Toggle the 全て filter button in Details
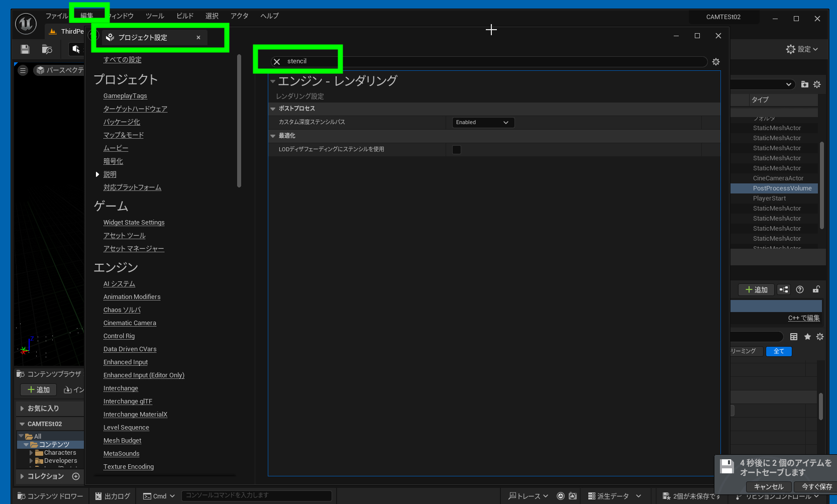This screenshot has height=504, width=837. click(778, 351)
